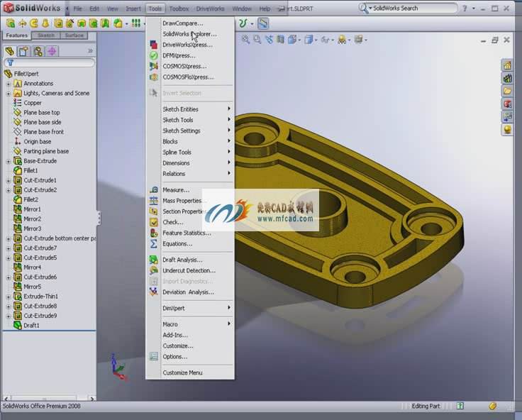Launch SolidWorks Explorer menu entry

pyautogui.click(x=189, y=34)
